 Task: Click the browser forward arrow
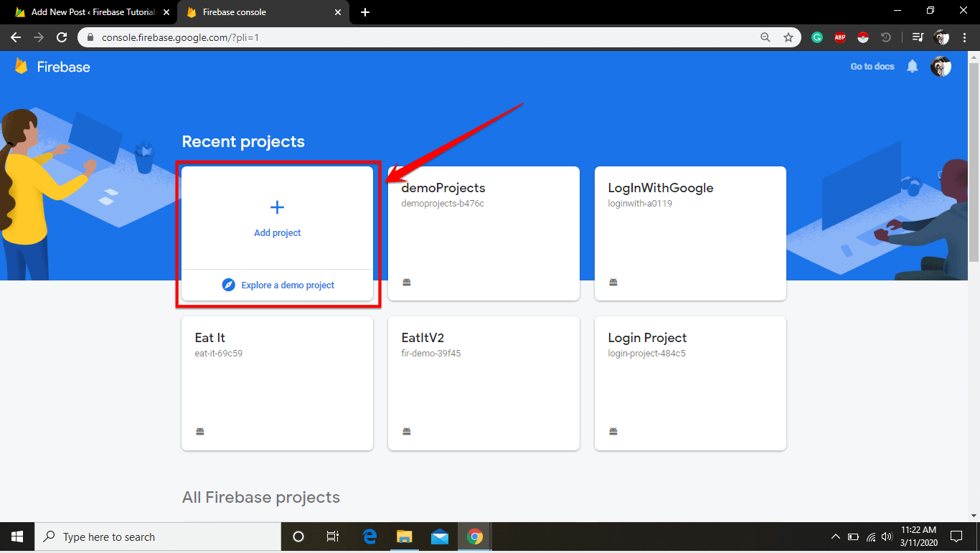click(x=39, y=37)
